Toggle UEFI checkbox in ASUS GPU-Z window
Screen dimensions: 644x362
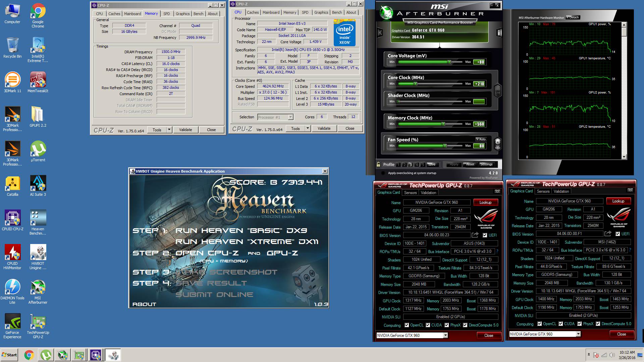485,235
